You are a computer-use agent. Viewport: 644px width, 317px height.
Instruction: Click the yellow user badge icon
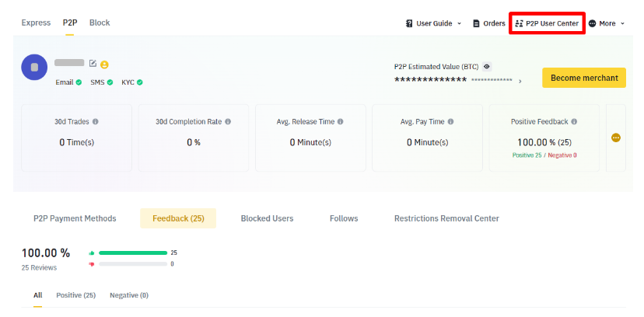pos(104,64)
